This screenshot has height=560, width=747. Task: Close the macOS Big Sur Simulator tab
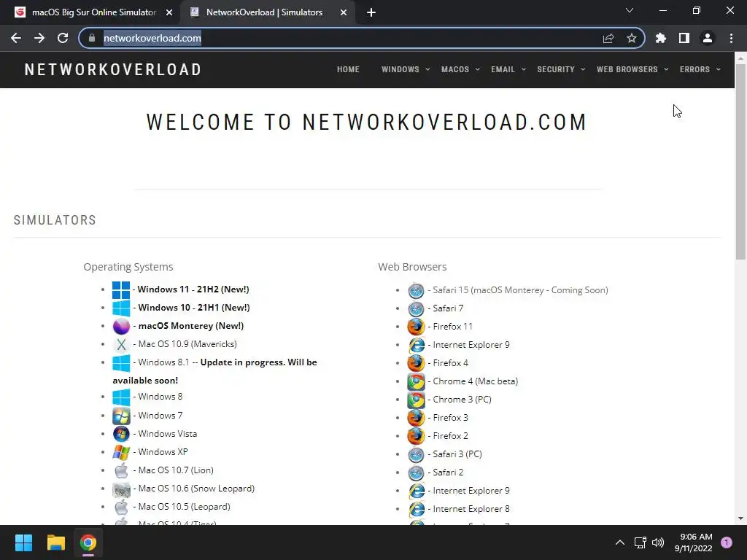click(169, 12)
